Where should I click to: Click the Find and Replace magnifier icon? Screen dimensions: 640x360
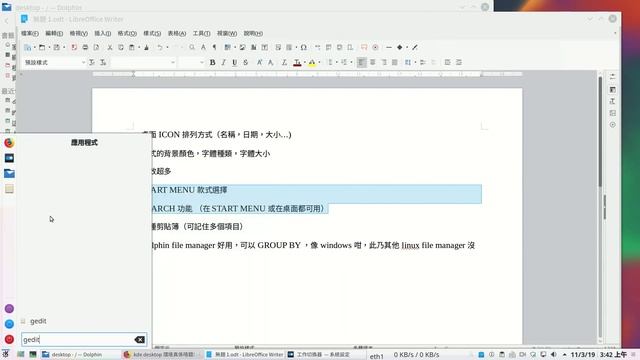tap(192, 47)
